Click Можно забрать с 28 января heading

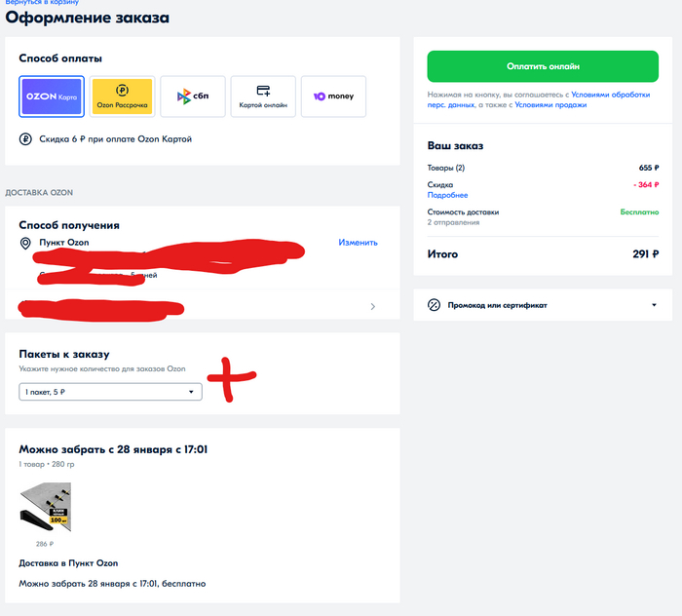pos(113,450)
